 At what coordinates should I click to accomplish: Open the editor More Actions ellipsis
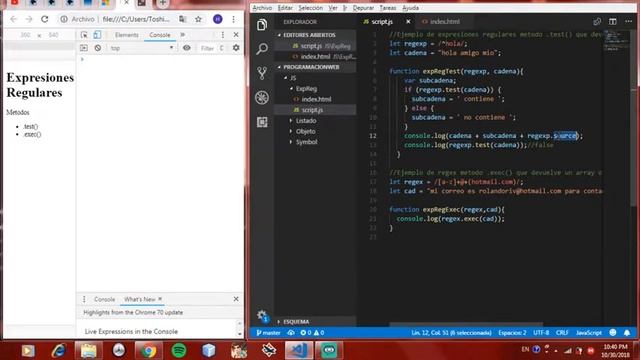click(629, 22)
